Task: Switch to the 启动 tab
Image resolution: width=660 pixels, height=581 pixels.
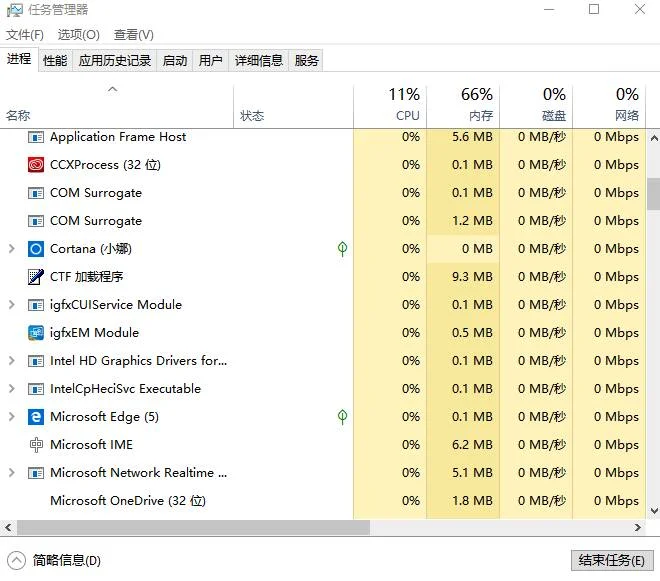Action: click(175, 61)
